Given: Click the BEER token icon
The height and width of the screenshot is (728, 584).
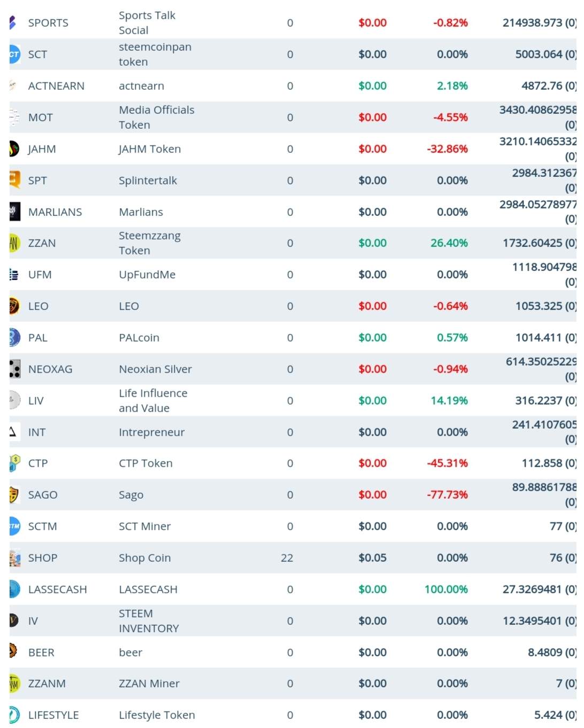Looking at the screenshot, I should point(13,652).
